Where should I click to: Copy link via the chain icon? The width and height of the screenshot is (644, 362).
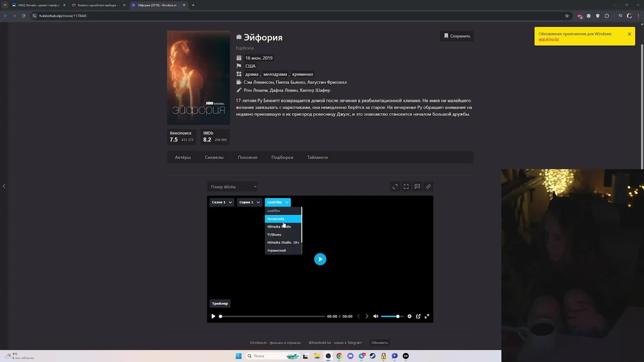point(428,187)
